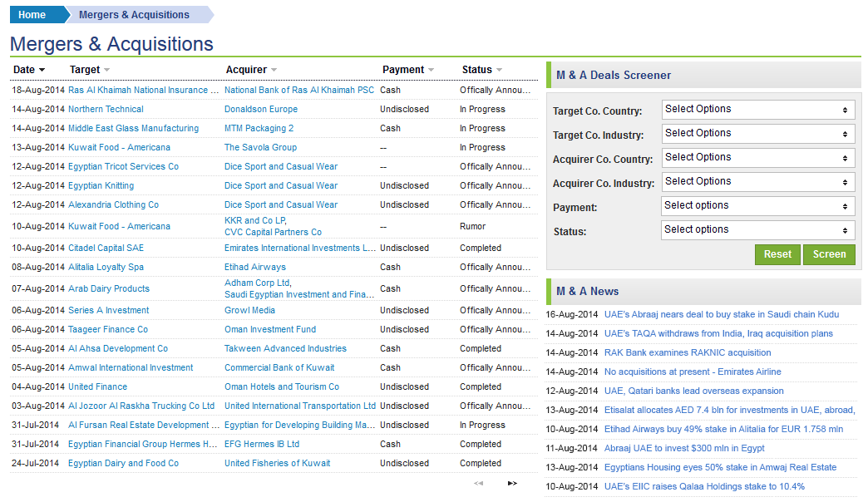
Task: Go to next page of deals
Action: click(x=513, y=483)
